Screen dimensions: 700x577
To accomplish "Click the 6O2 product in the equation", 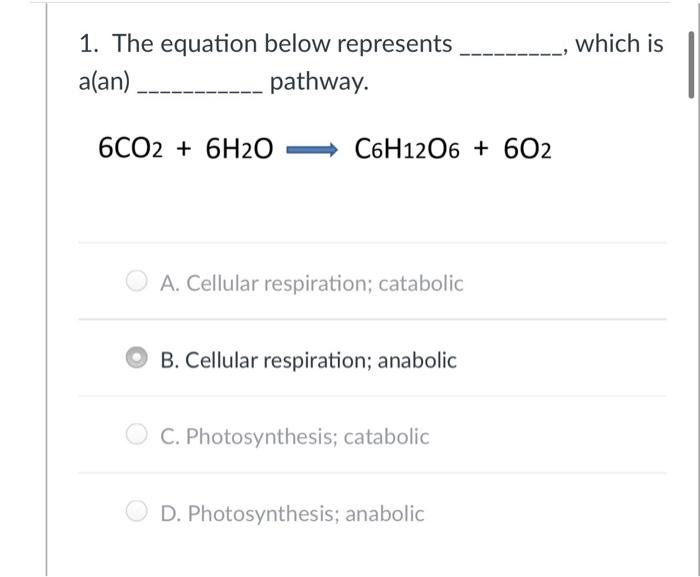I will coord(524,149).
